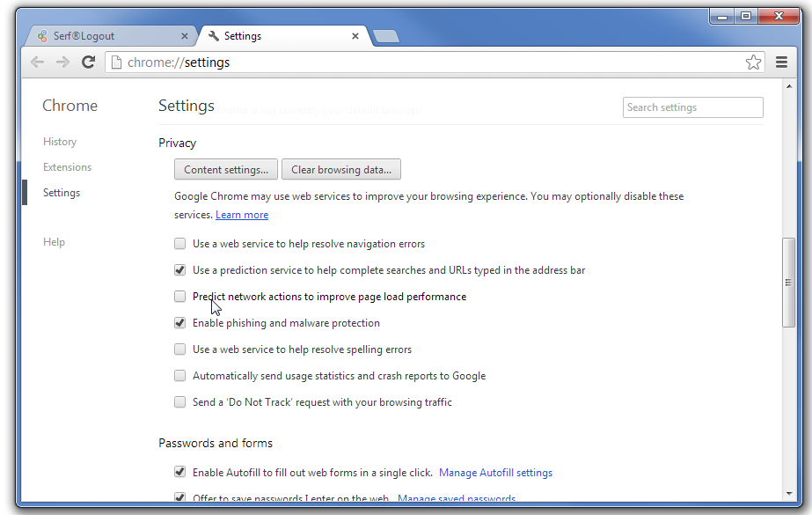Open Help in the Chrome sidebar

(x=54, y=242)
